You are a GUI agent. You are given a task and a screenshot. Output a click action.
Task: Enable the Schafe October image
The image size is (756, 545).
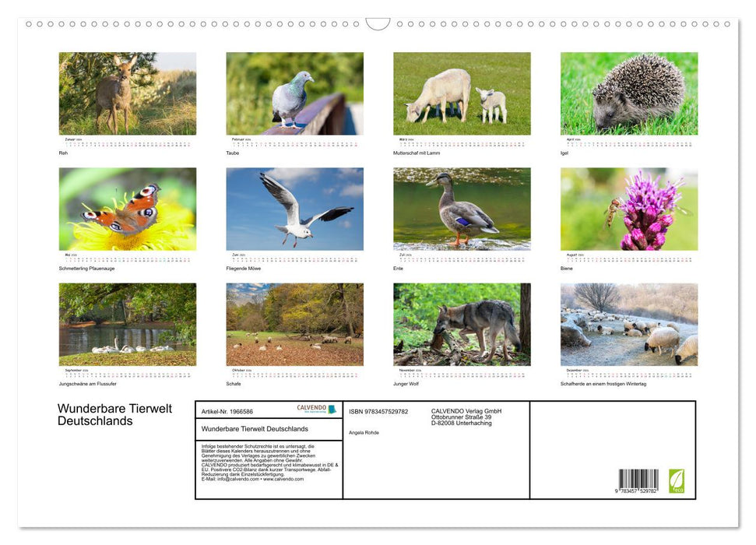pyautogui.click(x=294, y=323)
